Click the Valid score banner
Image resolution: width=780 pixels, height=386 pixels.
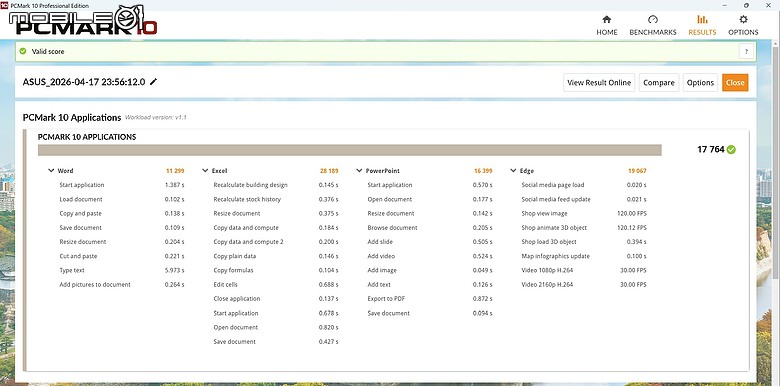pos(386,51)
